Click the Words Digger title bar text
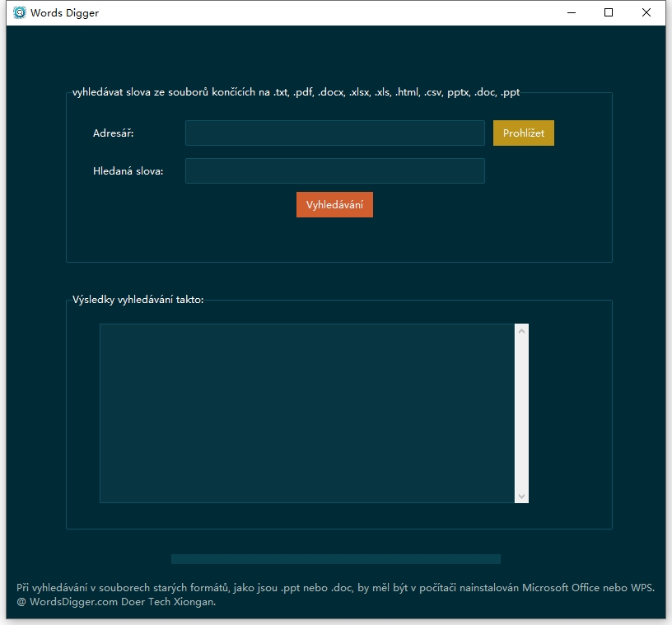Image resolution: width=672 pixels, height=625 pixels. (64, 12)
